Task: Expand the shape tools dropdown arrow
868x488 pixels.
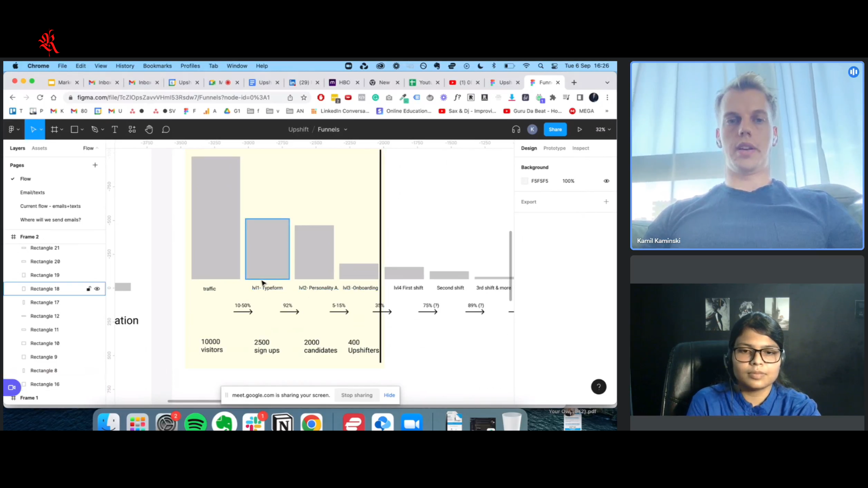Action: [82, 130]
